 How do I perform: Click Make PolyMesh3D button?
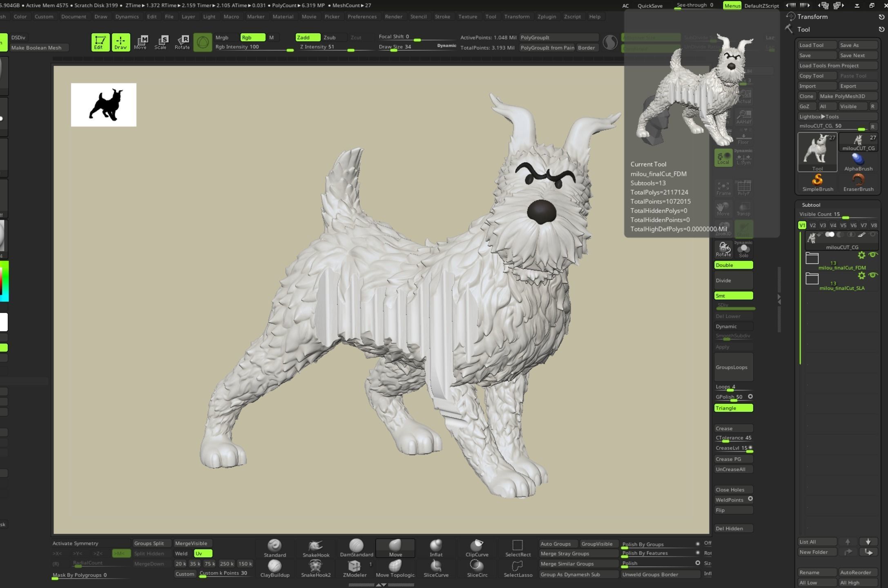click(848, 96)
